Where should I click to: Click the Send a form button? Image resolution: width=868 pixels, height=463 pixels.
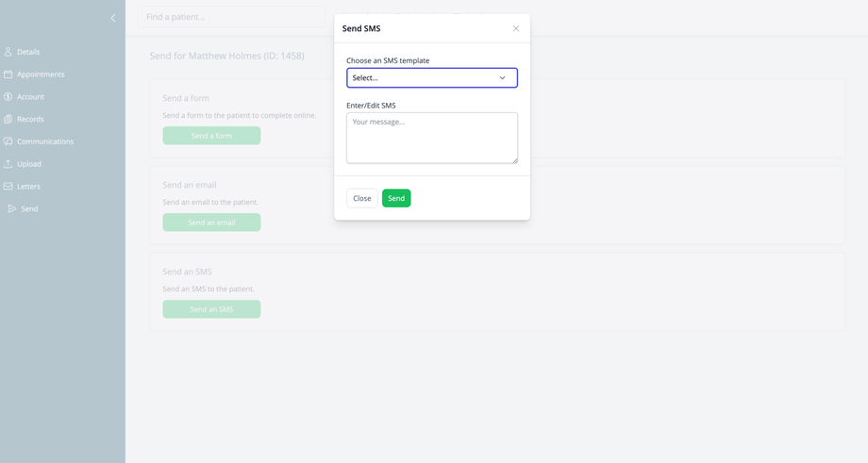click(211, 136)
